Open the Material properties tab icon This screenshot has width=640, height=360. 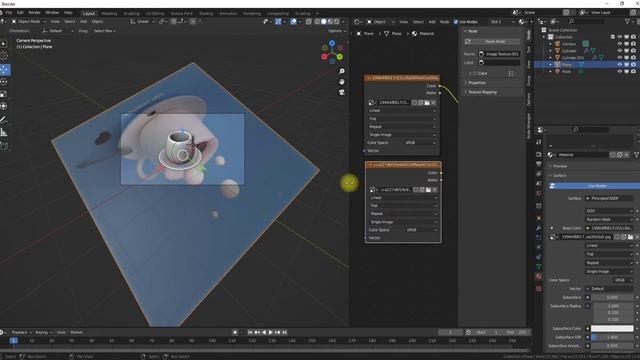click(x=539, y=277)
